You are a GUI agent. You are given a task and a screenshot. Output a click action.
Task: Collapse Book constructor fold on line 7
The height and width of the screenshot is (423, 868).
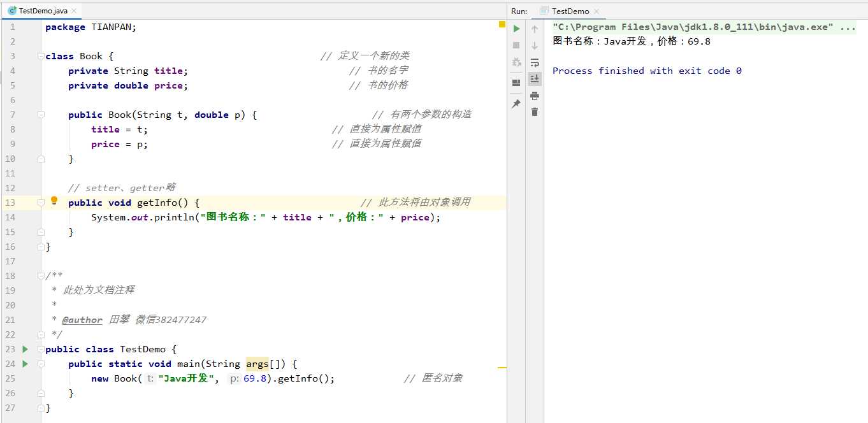click(41, 115)
